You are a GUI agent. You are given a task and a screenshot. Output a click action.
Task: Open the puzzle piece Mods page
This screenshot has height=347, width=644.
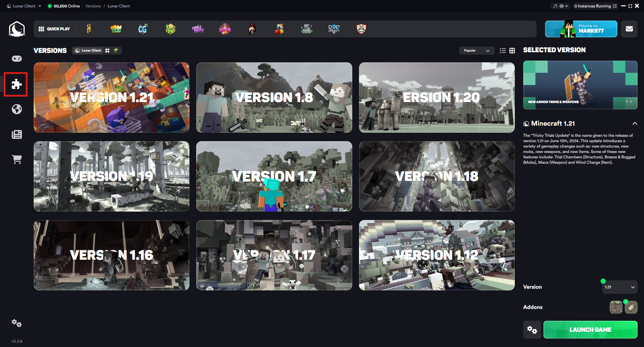tap(16, 84)
